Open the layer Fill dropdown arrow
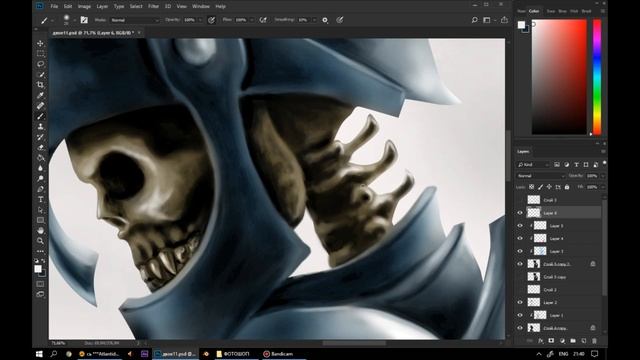 (603, 187)
